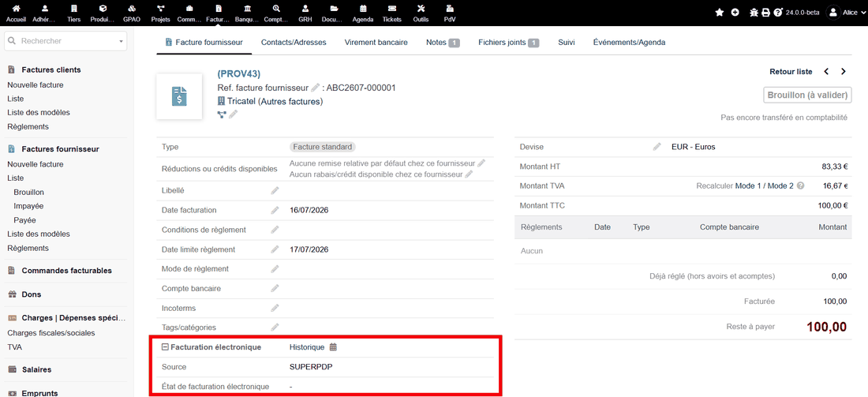Open Historique calendar icon

(333, 347)
